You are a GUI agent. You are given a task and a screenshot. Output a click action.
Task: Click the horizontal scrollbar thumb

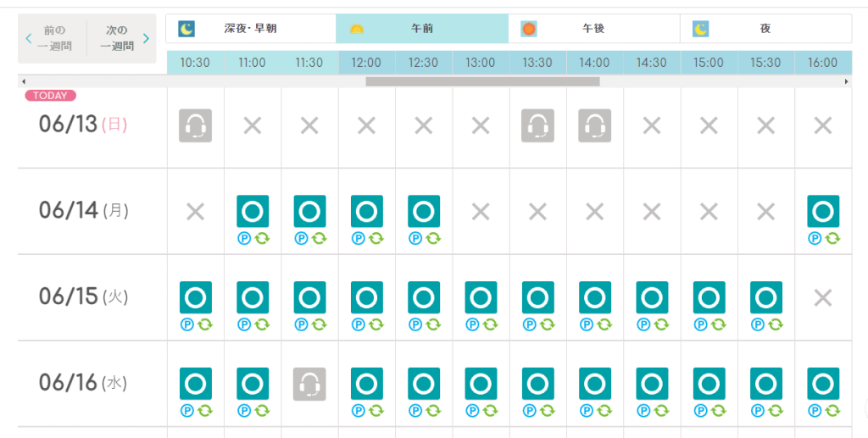[x=482, y=81]
